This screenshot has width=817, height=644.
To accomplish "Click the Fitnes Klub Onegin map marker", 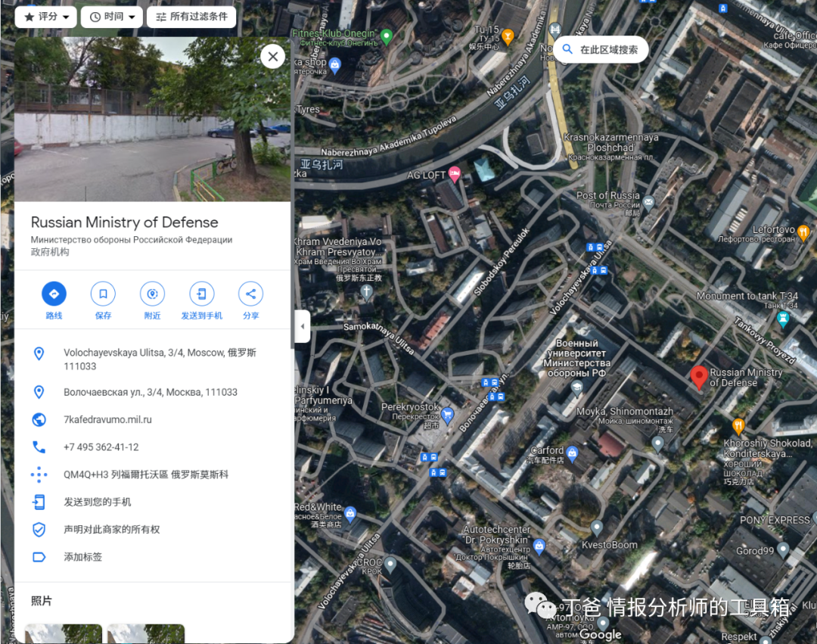I will [x=386, y=36].
